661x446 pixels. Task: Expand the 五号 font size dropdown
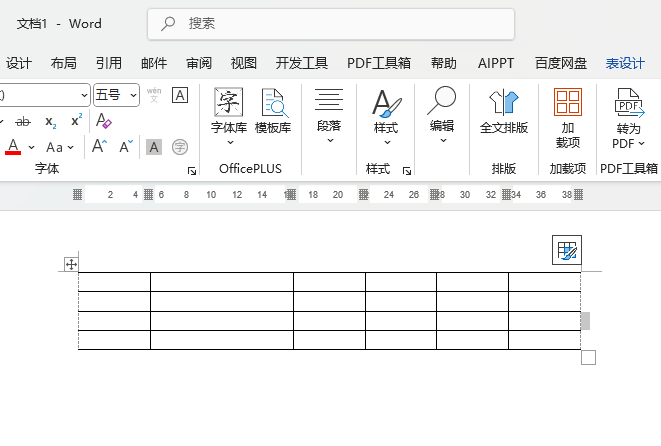click(133, 95)
